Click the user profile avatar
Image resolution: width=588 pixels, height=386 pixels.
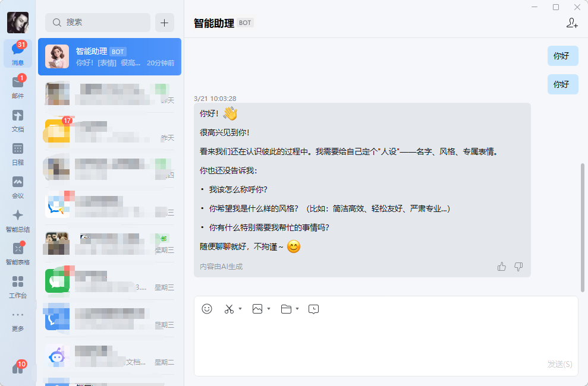point(18,23)
